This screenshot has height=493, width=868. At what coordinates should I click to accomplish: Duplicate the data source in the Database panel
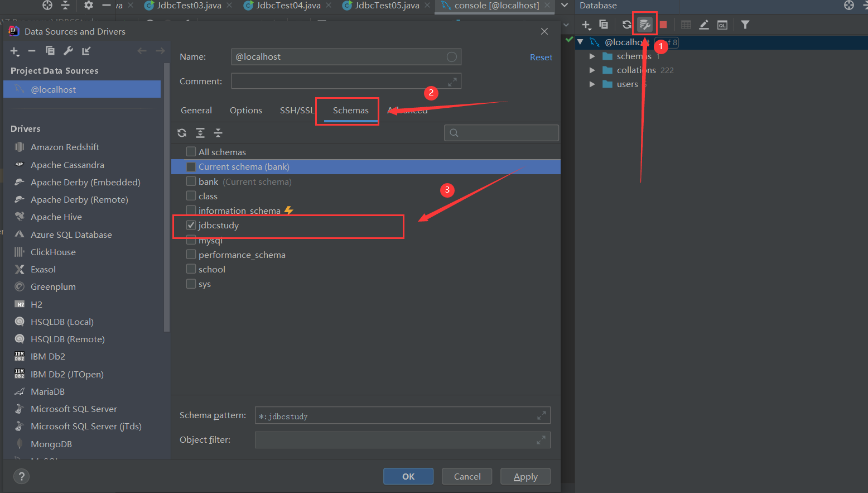(x=604, y=25)
